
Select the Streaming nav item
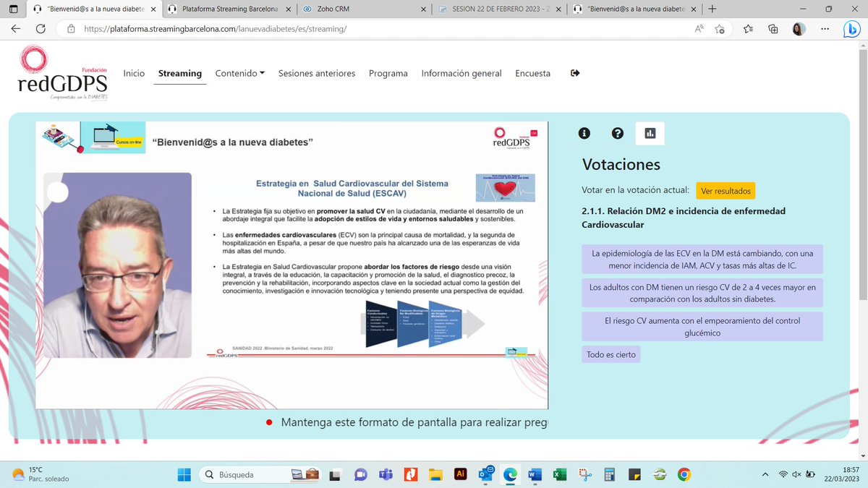coord(180,73)
